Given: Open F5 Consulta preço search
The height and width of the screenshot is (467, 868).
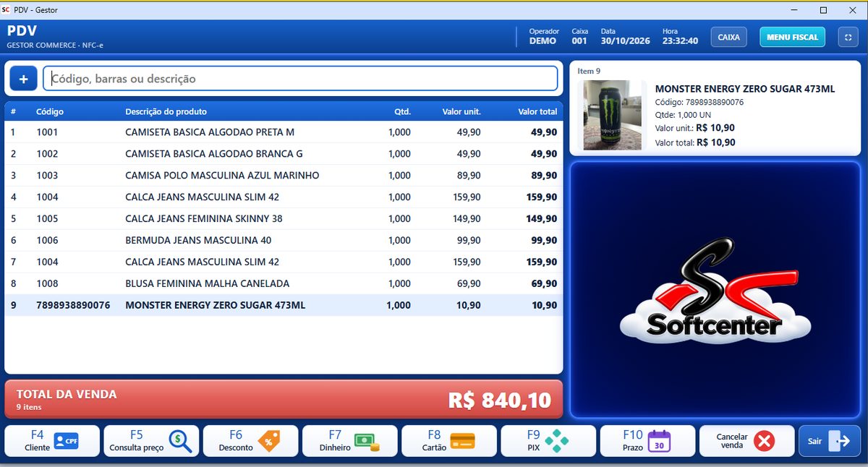Looking at the screenshot, I should (151, 441).
